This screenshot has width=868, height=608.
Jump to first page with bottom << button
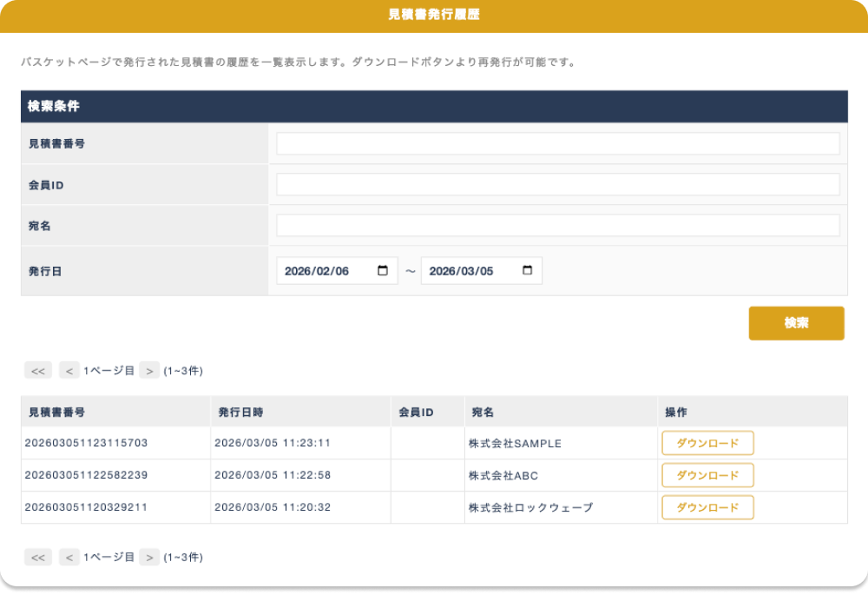click(x=38, y=558)
